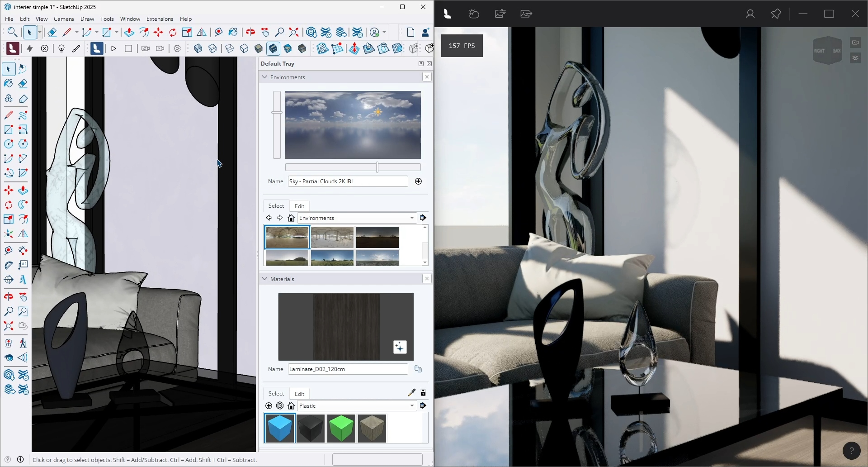Select the green plastic material swatch

coord(341,428)
